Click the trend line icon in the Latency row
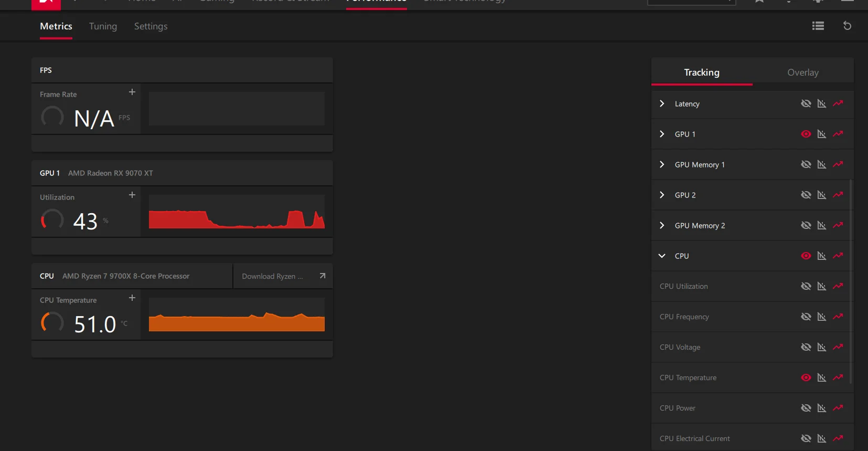 838,103
